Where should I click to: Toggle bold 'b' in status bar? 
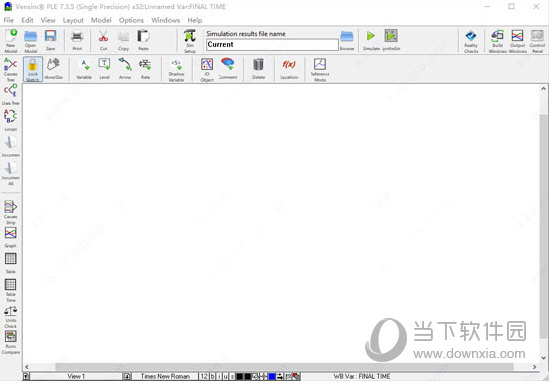pyautogui.click(x=213, y=376)
